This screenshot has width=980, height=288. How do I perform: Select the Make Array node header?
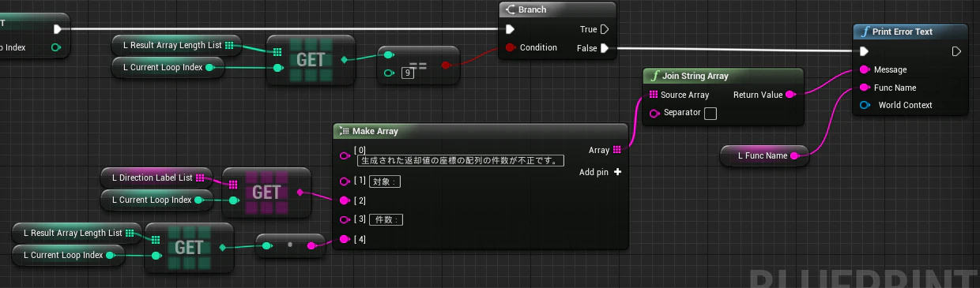pos(480,131)
